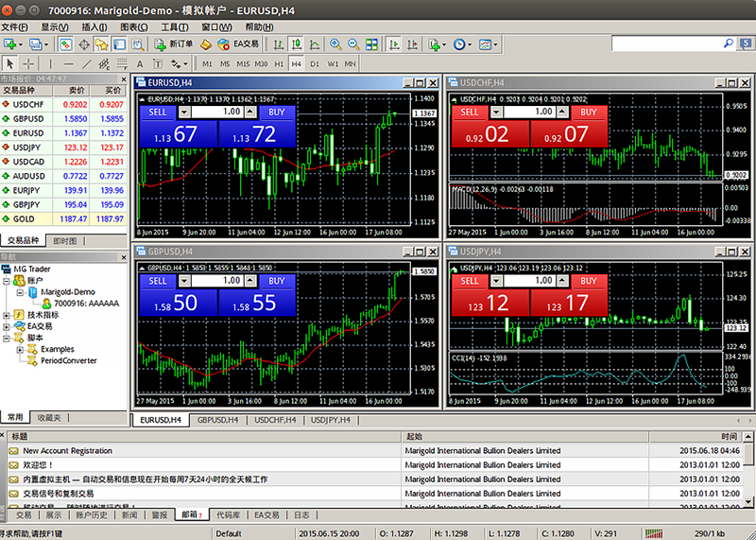Expand the Examples folder in navigator
Viewport: 756px width, 540px height.
21,349
